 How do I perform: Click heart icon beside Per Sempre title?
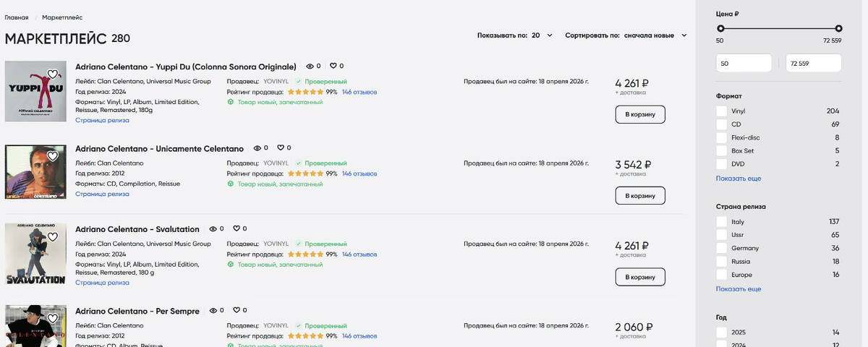click(x=236, y=310)
